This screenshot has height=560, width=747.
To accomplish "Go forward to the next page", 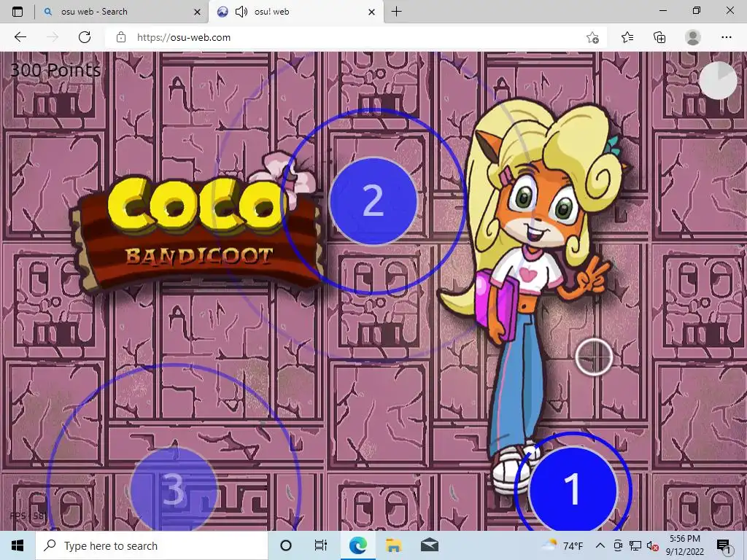I will tap(53, 37).
